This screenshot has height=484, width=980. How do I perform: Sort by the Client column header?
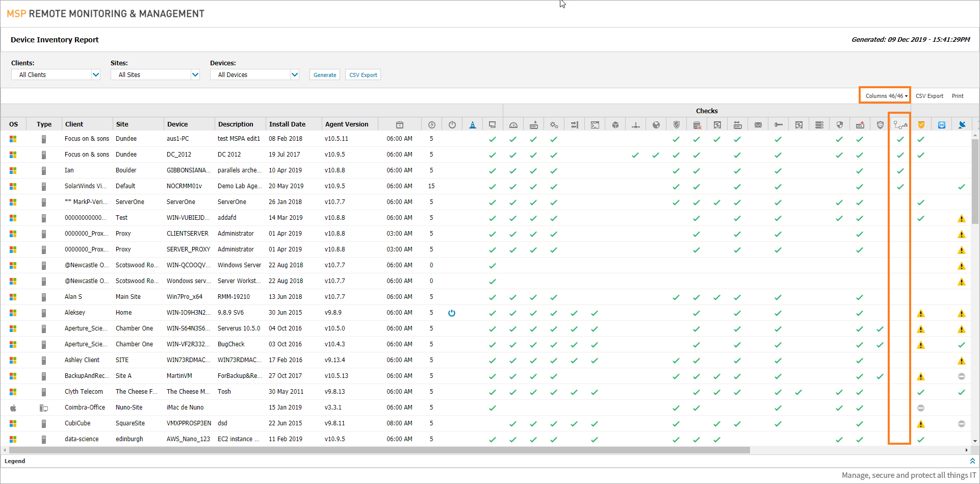click(87, 124)
